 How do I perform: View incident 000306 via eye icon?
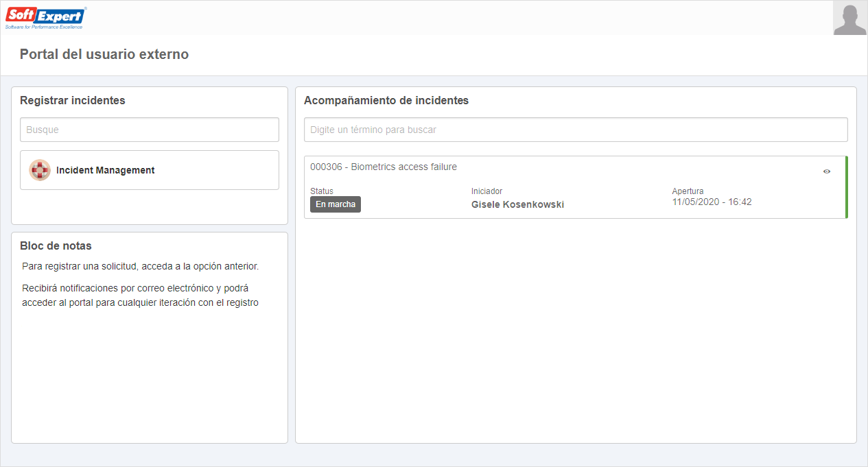point(827,171)
